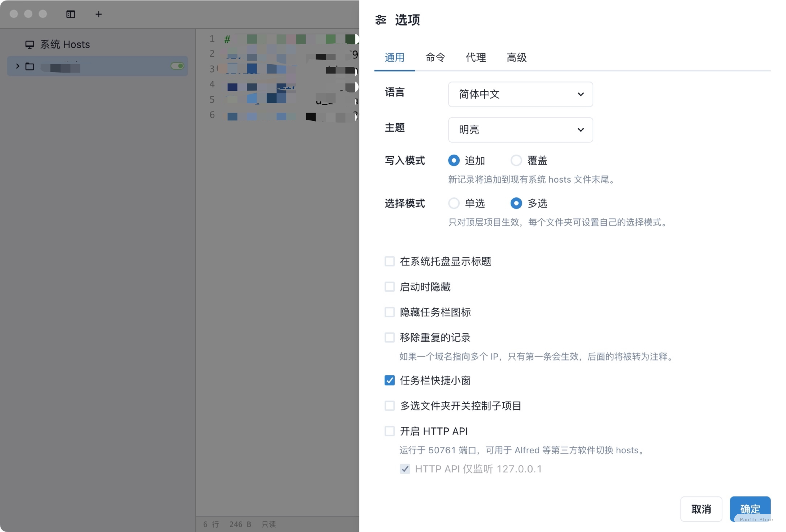Check 多选文件夹开关控制子项目 option
The width and height of the screenshot is (786, 532).
tap(390, 406)
